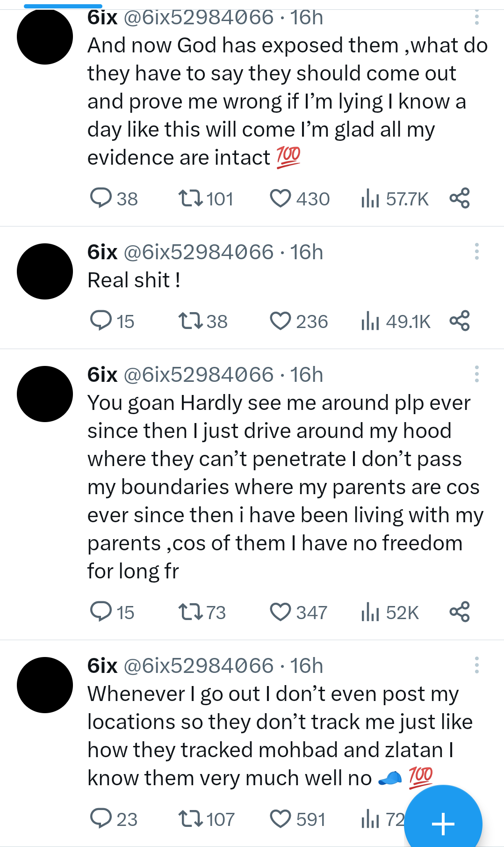Reply to the 'Real shit !' tweet

pos(101,321)
